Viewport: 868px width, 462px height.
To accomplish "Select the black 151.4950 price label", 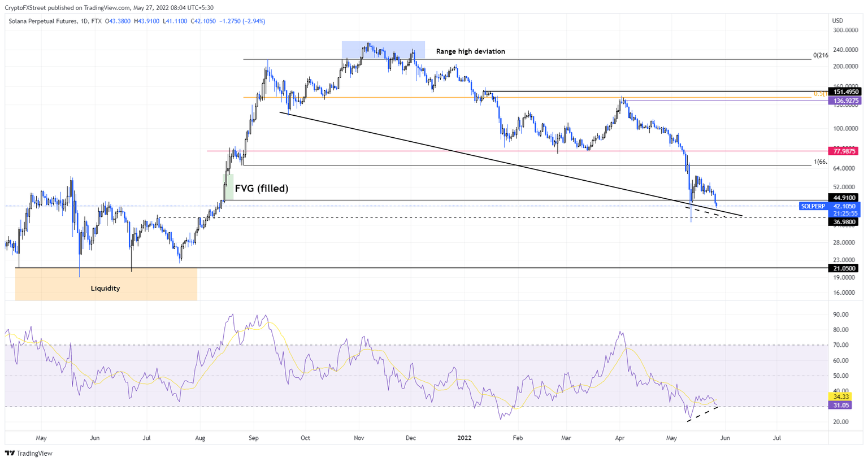I will pos(847,91).
